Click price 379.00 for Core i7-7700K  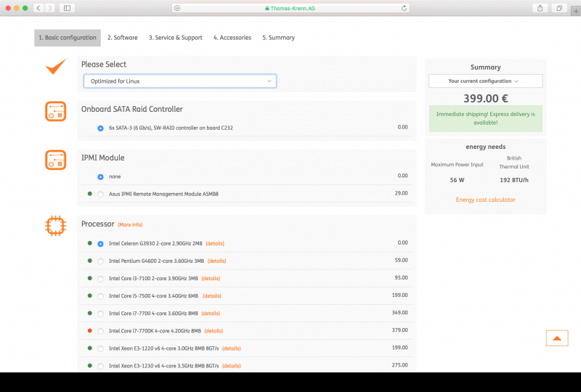[x=400, y=330]
